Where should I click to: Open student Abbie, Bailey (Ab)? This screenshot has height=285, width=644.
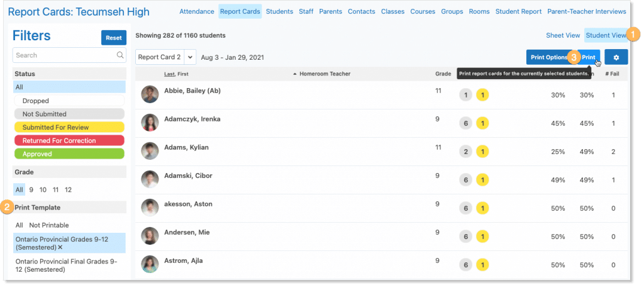coord(192,91)
